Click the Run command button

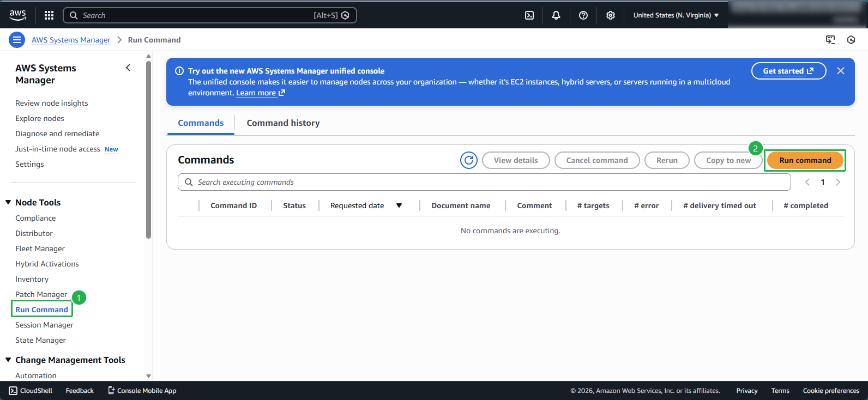click(805, 160)
